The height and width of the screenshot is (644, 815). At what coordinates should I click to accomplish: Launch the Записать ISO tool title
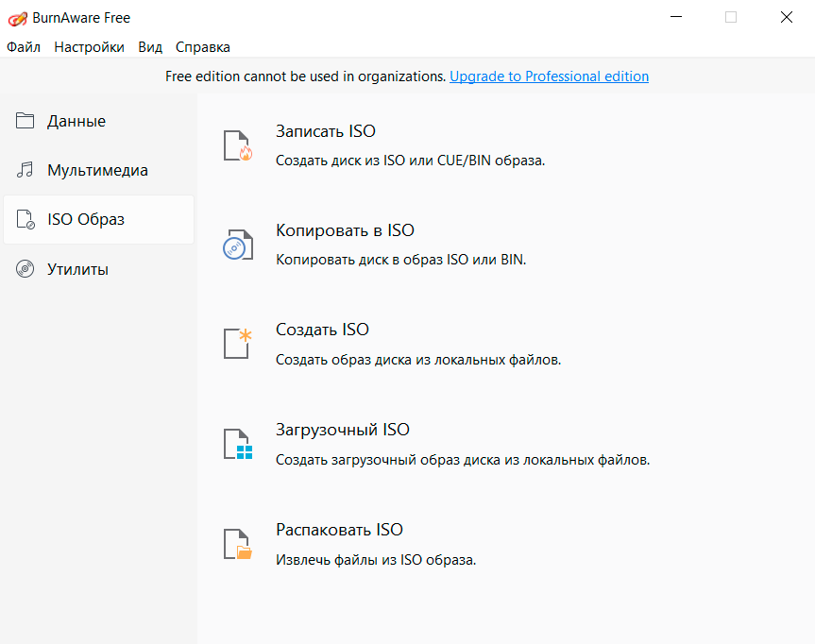click(x=326, y=131)
